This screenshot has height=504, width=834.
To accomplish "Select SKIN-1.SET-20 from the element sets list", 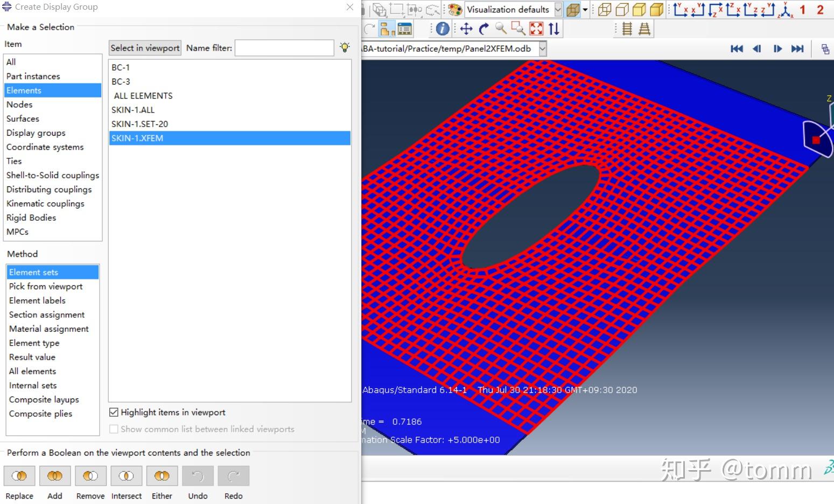I will tap(140, 124).
